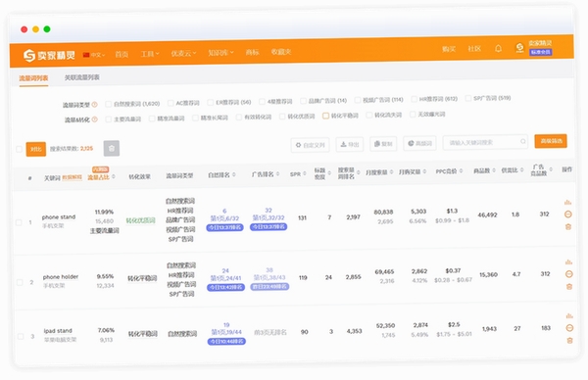Click the 自定义列 button
The image size is (588, 380).
coord(310,145)
